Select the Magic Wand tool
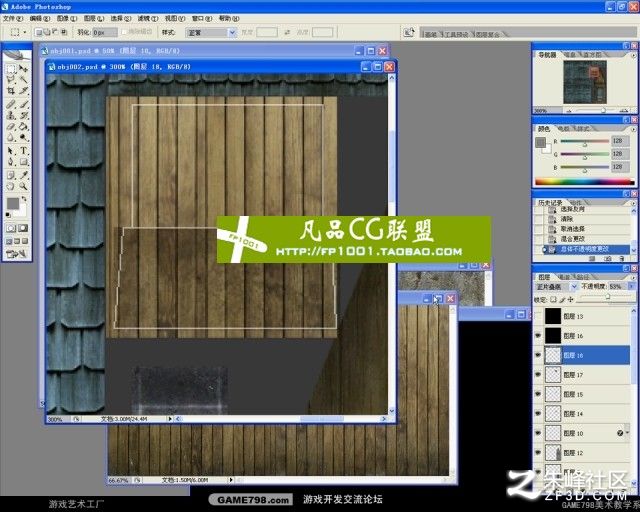The width and height of the screenshot is (640, 512). [x=23, y=80]
